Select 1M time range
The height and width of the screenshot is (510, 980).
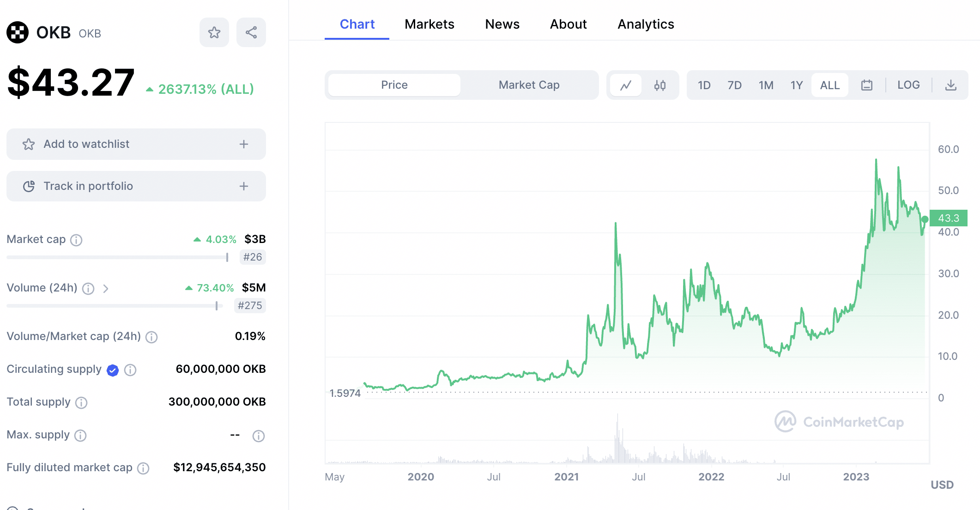tap(766, 85)
